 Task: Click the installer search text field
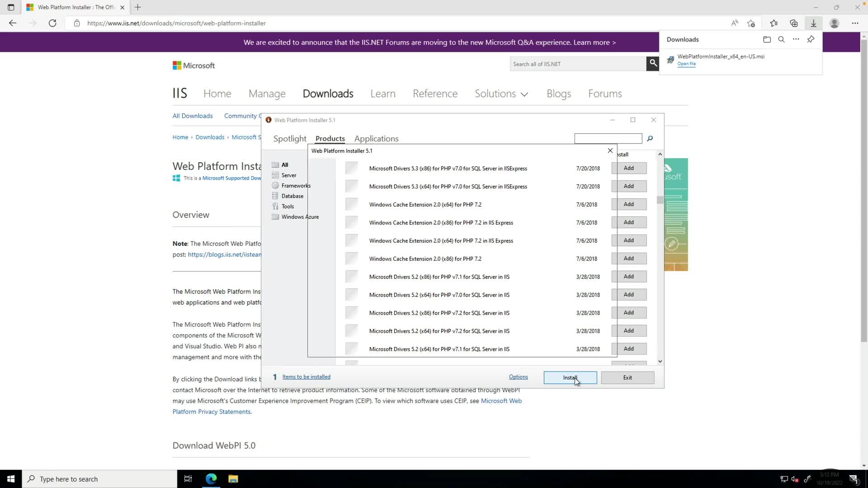click(x=608, y=139)
